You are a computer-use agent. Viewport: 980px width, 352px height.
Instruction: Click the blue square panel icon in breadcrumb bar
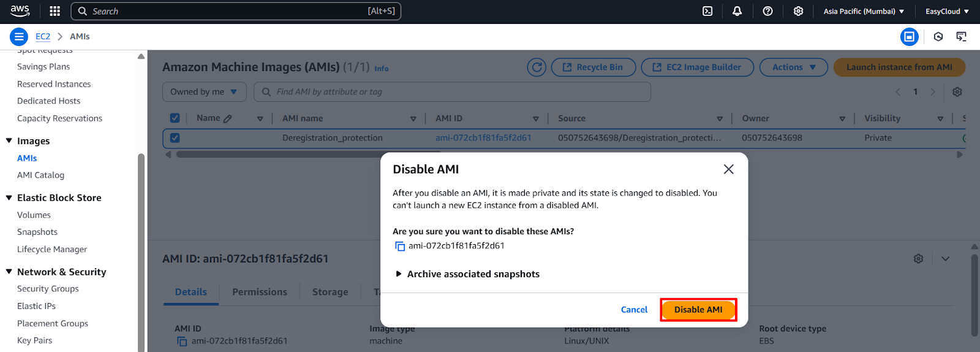tap(909, 37)
